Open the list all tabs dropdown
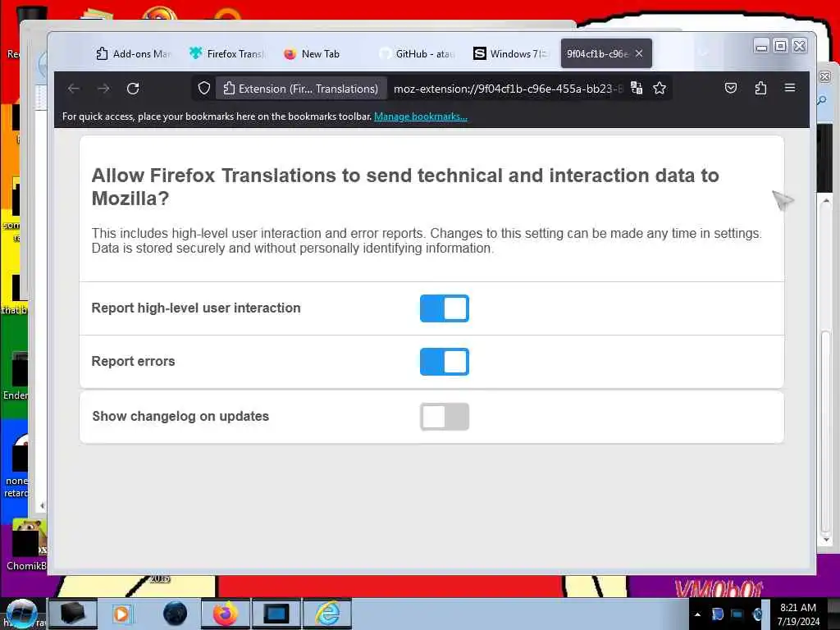The height and width of the screenshot is (630, 840). (703, 53)
